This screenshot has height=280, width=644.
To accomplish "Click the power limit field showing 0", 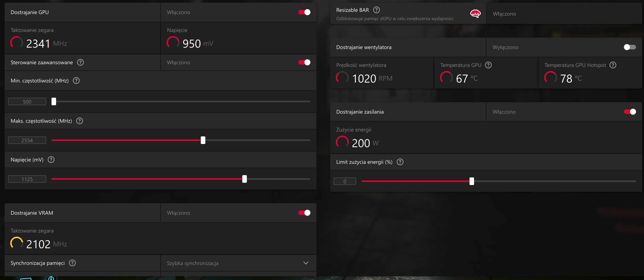I will (345, 181).
